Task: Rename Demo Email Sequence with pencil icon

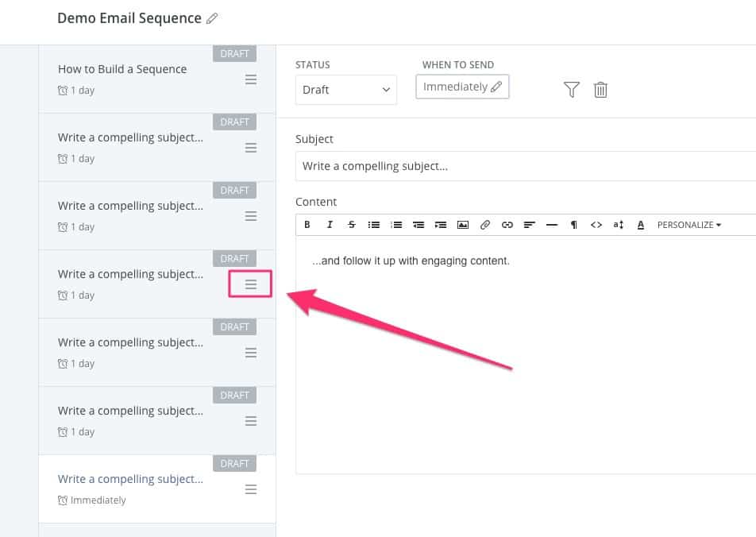Action: pyautogui.click(x=212, y=18)
